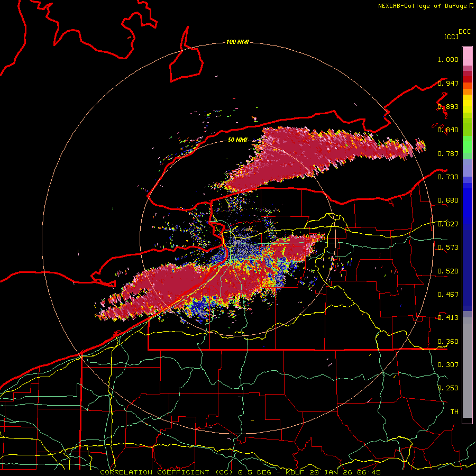Image resolution: width=476 pixels, height=476 pixels.
Task: Select the 0.680 scale value
Action: (448, 200)
